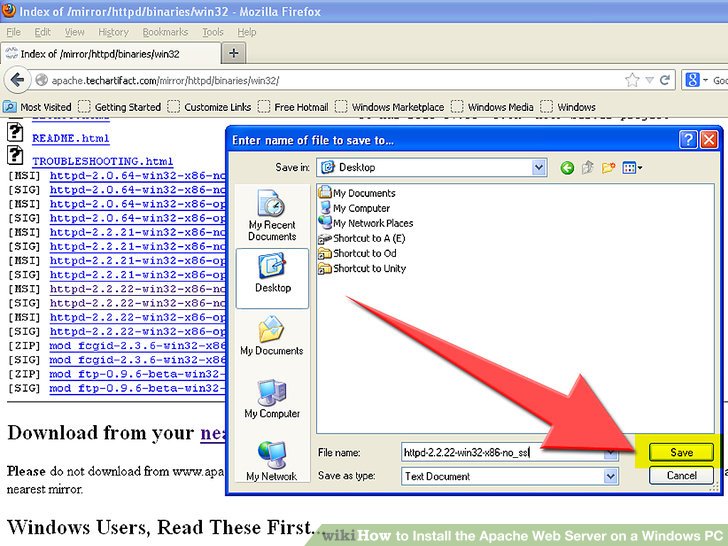Select My Network Places in file list
728x546 pixels.
coord(366,223)
